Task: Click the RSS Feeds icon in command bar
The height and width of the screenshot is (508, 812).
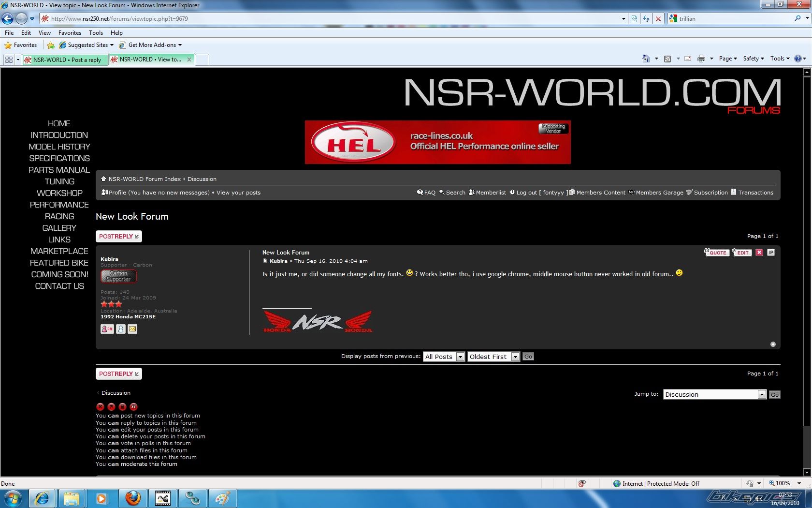Action: [x=667, y=59]
